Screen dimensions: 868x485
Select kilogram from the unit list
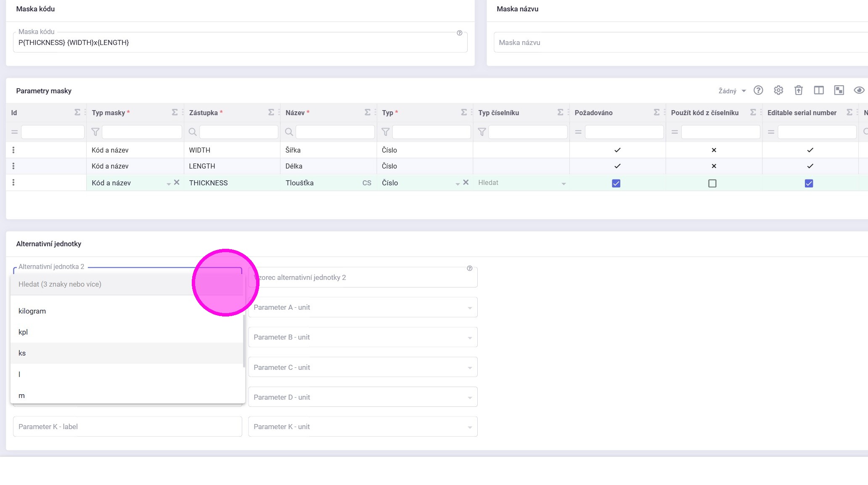click(32, 311)
